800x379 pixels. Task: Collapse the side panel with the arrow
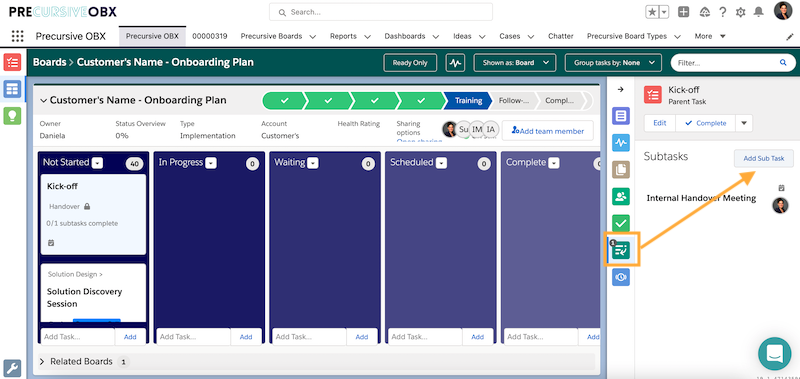click(620, 89)
